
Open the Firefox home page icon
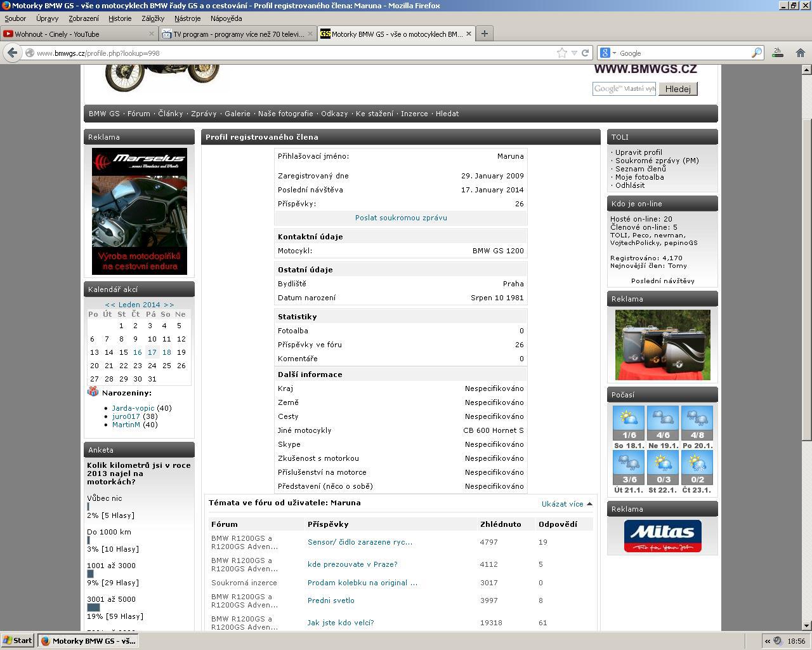click(x=801, y=53)
